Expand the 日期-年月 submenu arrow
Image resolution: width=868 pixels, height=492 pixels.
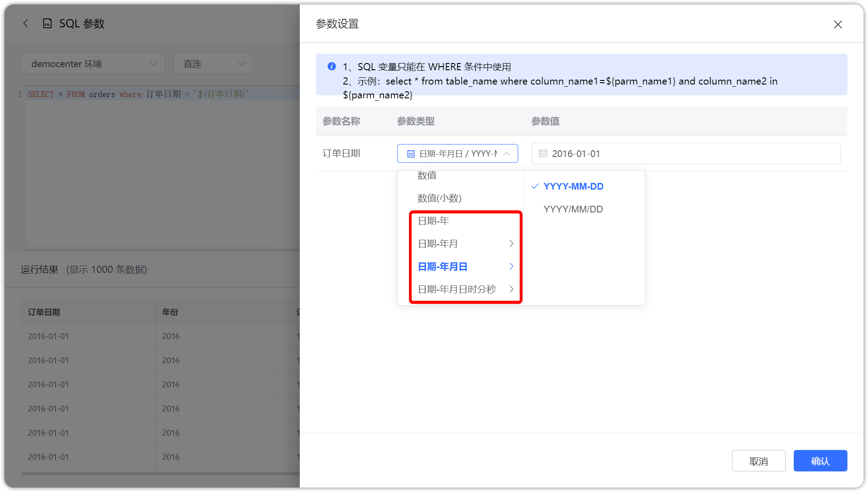pyautogui.click(x=511, y=243)
